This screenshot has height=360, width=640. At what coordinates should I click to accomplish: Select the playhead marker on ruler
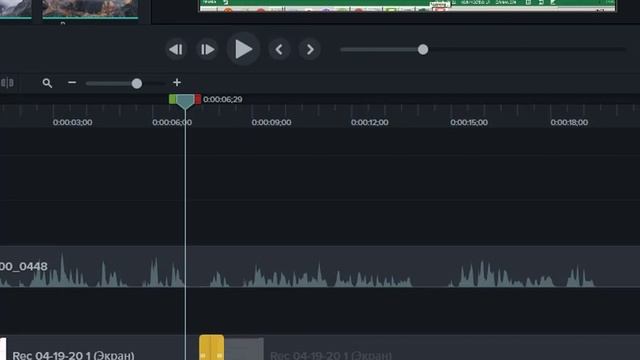(185, 101)
